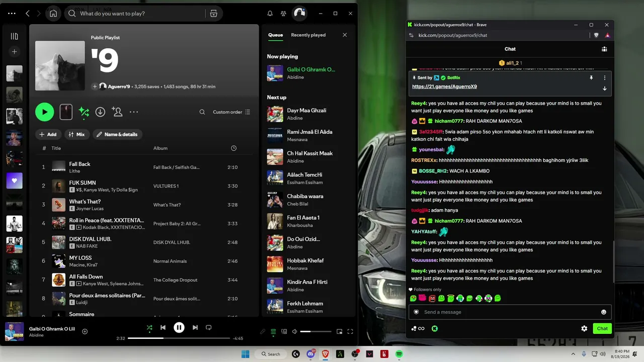The width and height of the screenshot is (644, 362).
Task: Open the Kick chat users list icon
Action: point(604,49)
